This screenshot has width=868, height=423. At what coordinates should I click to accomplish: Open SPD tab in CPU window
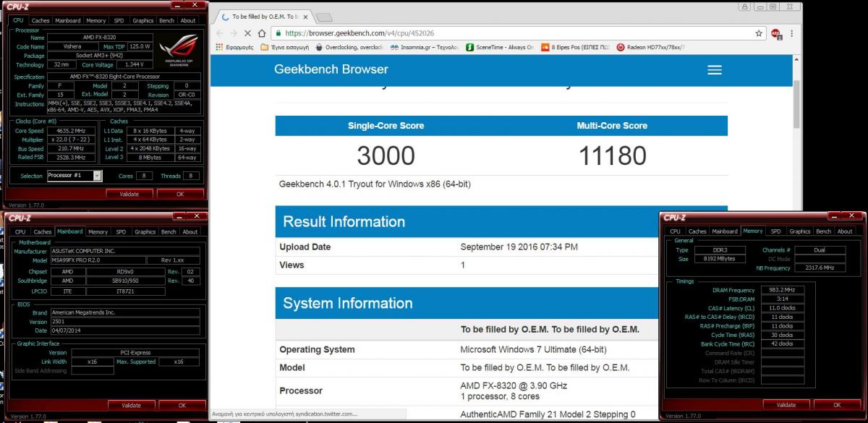coord(119,21)
